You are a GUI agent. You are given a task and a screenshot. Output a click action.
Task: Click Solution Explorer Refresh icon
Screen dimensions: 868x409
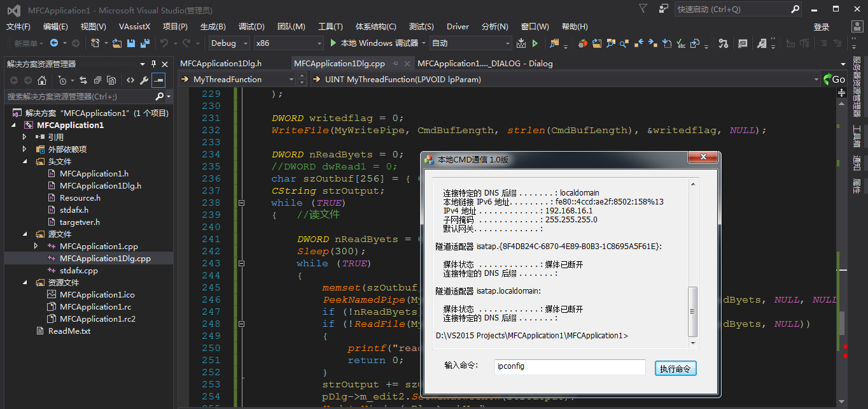(x=83, y=80)
